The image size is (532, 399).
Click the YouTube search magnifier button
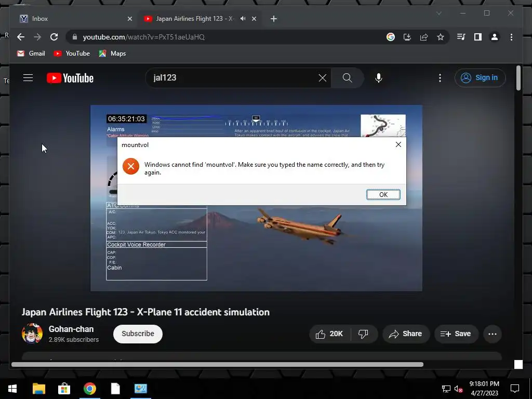(x=348, y=78)
